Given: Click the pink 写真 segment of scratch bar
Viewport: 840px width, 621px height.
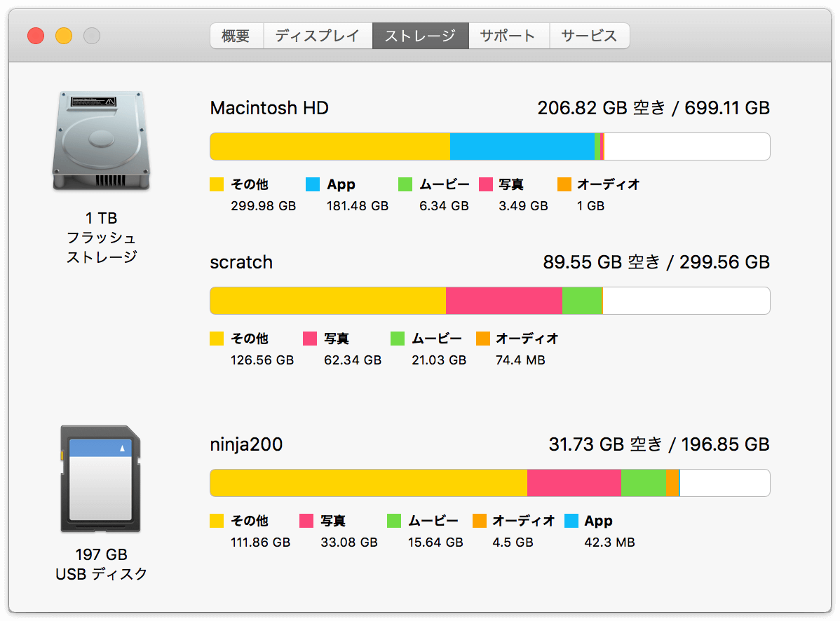Looking at the screenshot, I should pos(504,301).
